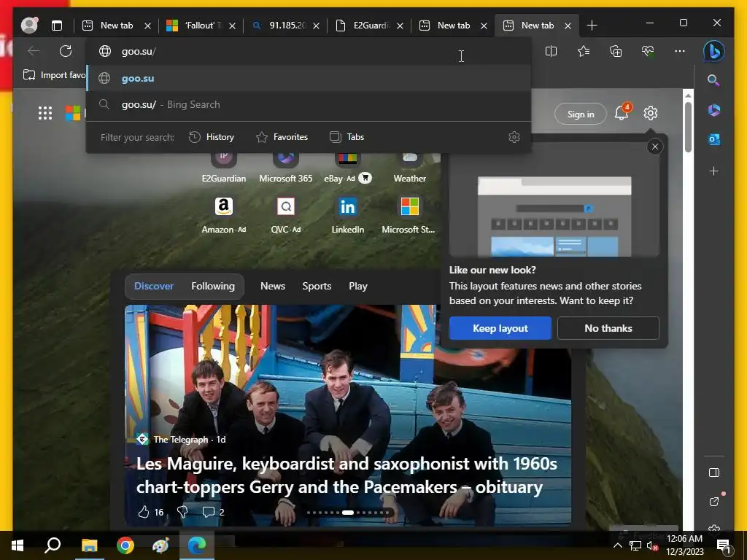Open File Explorer from the taskbar

89,545
